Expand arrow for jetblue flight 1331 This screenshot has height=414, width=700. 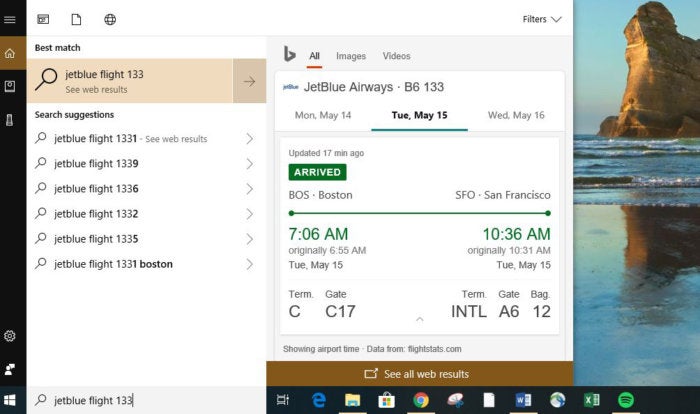point(250,138)
